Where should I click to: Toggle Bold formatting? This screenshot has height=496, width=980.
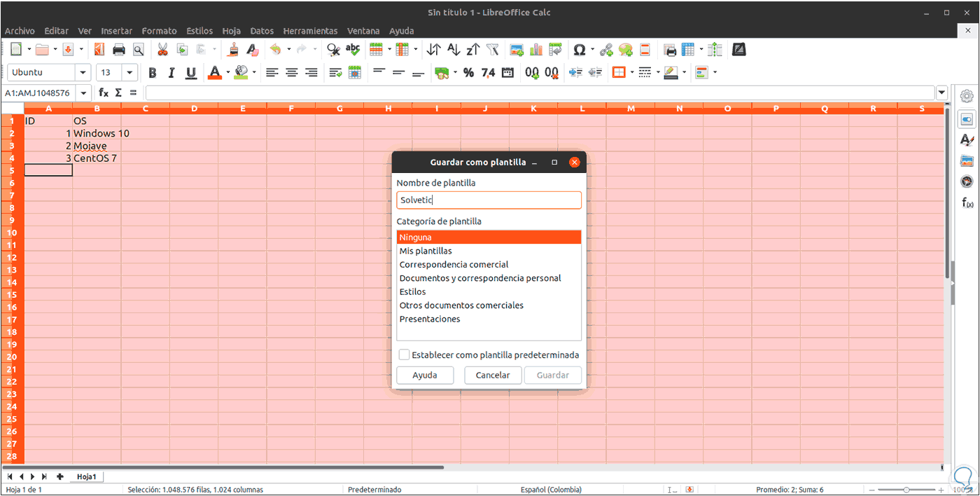tap(152, 73)
